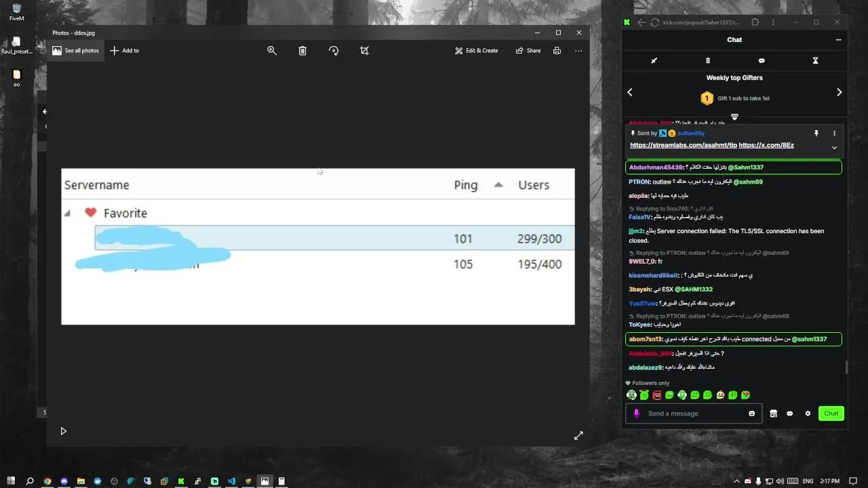
Task: Toggle the microphone in the message box
Action: [x=635, y=413]
